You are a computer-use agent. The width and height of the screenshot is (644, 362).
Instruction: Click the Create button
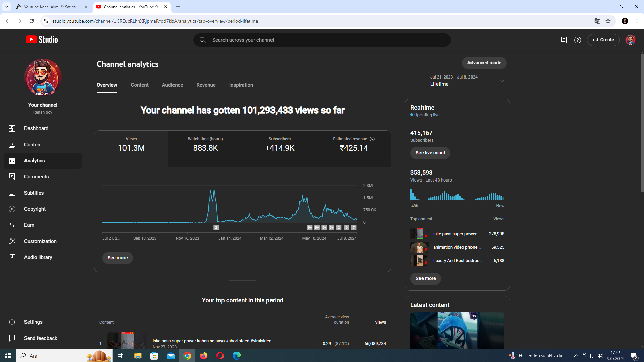tap(603, 40)
